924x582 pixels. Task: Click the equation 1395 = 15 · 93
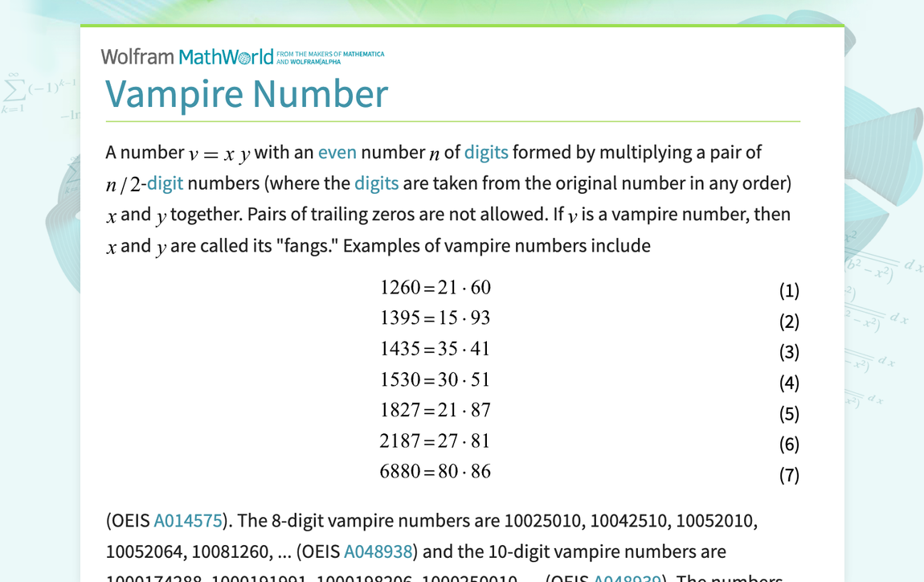pyautogui.click(x=435, y=318)
